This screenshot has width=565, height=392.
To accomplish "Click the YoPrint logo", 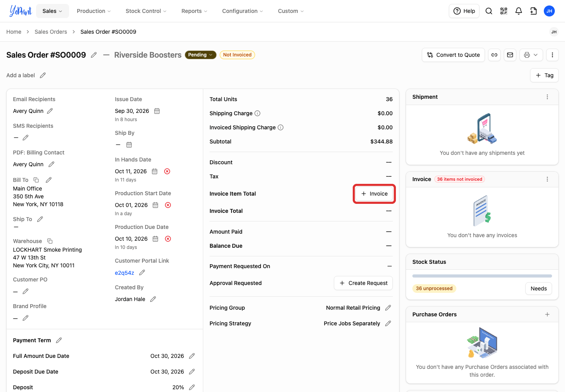I will [20, 11].
